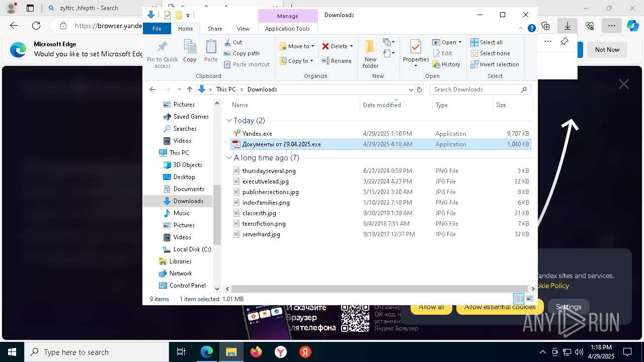The height and width of the screenshot is (362, 644).
Task: Click Pin to Quick access icon
Action: (162, 54)
